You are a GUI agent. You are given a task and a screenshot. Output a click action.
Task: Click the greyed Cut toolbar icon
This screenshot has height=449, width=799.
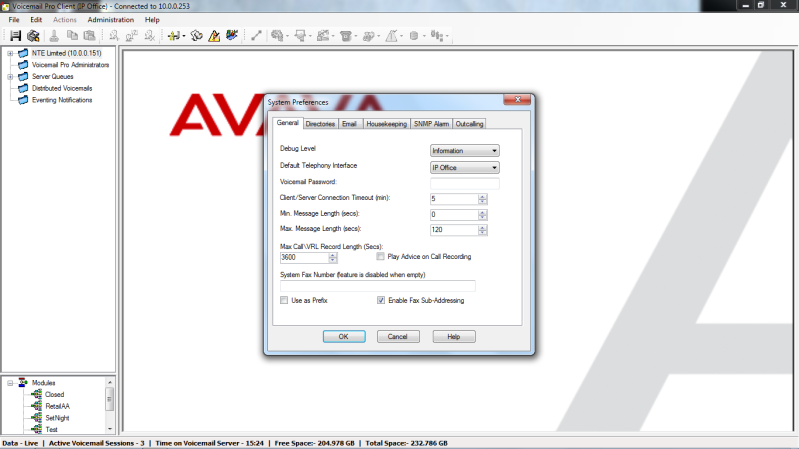click(54, 36)
